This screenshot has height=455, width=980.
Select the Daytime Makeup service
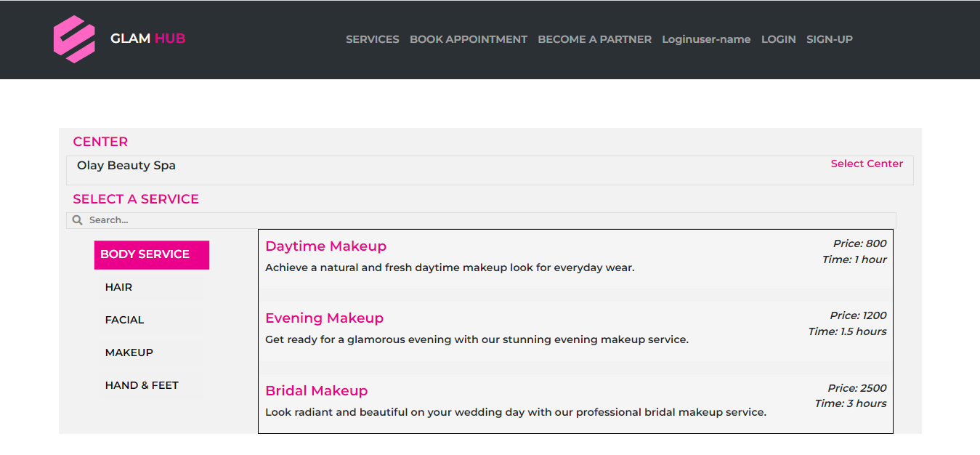pyautogui.click(x=325, y=246)
